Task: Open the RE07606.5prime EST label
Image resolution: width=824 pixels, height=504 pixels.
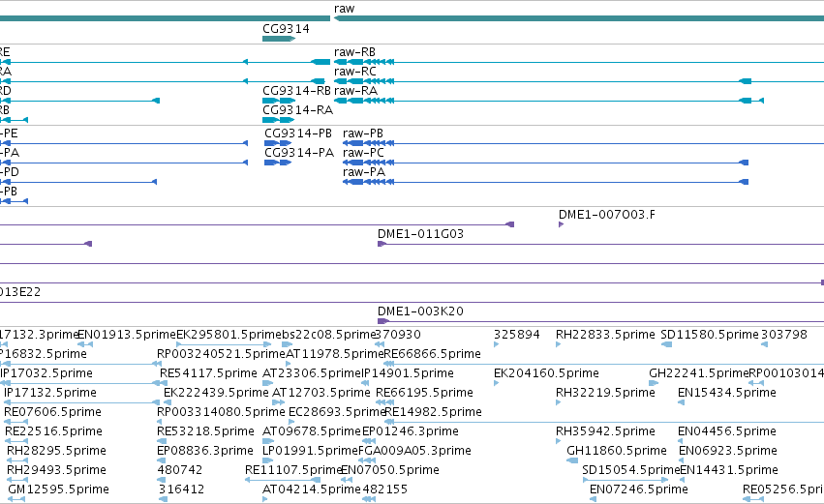Action: coord(52,412)
